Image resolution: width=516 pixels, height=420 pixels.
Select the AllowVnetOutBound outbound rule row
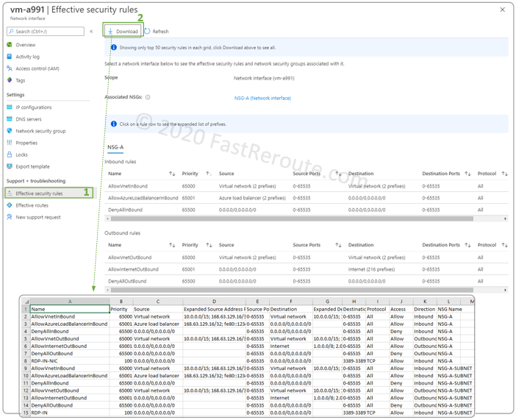[307, 257]
